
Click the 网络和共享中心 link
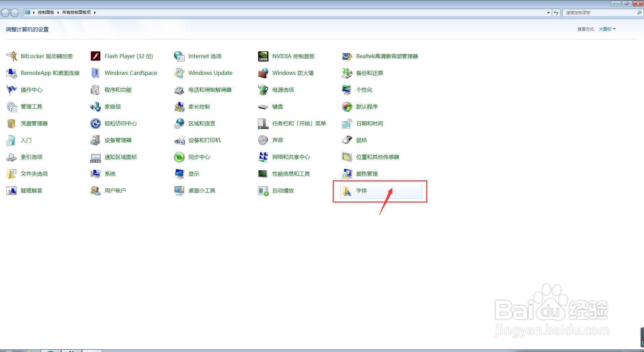pos(291,157)
